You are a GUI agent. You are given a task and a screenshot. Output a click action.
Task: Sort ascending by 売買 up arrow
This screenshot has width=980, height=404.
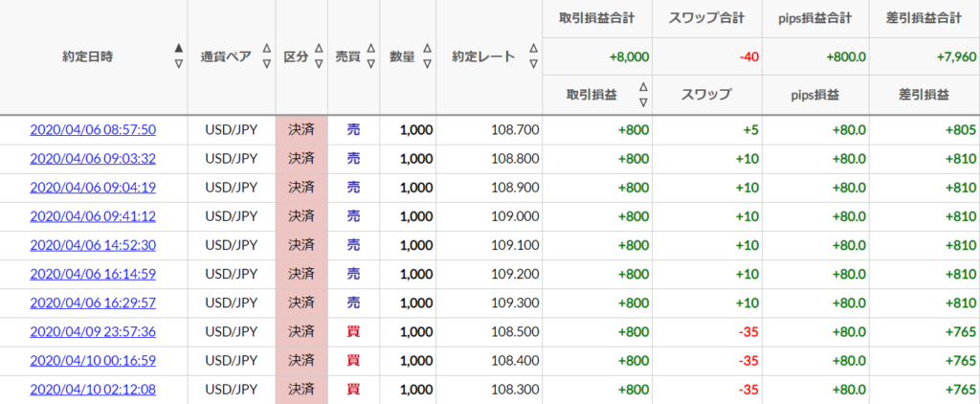[370, 48]
